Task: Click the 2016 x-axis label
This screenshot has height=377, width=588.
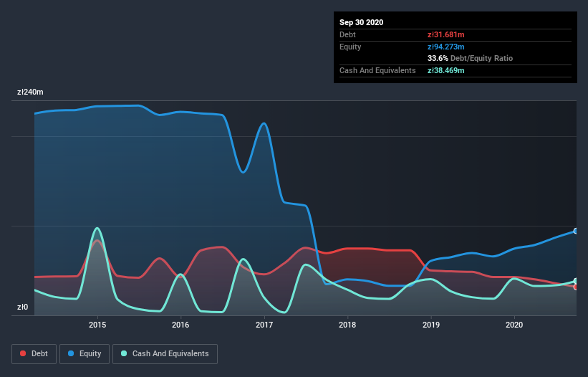Action: coord(180,325)
